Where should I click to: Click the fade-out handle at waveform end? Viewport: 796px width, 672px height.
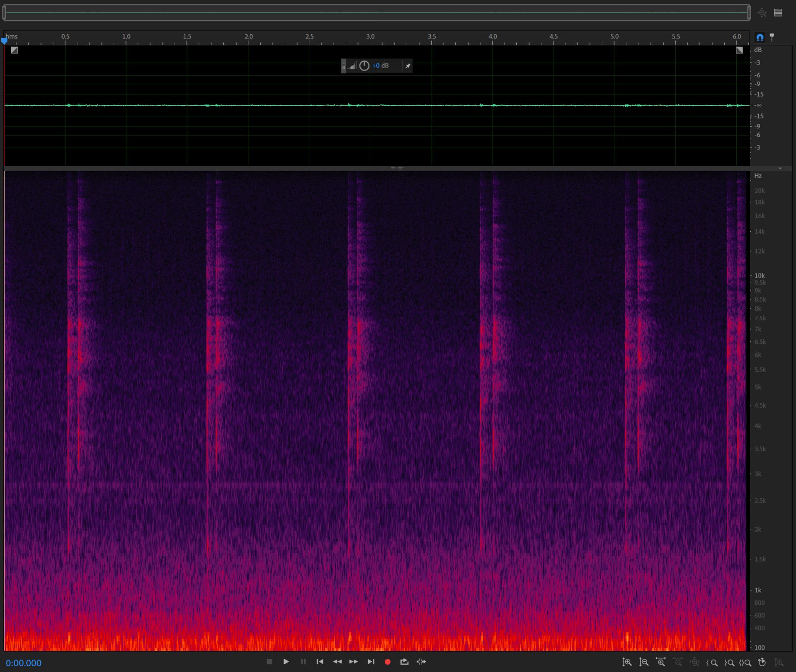pyautogui.click(x=739, y=50)
